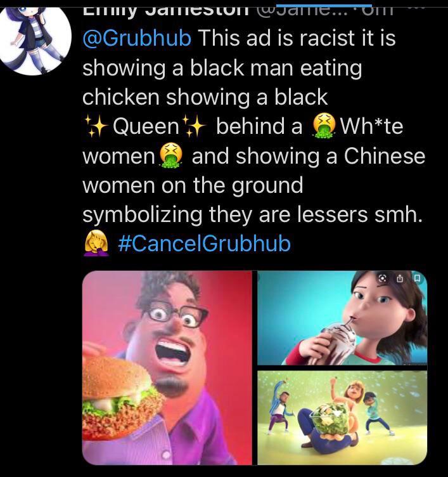The height and width of the screenshot is (477, 448).
Task: Tap the tweet author display name
Action: click(x=165, y=11)
